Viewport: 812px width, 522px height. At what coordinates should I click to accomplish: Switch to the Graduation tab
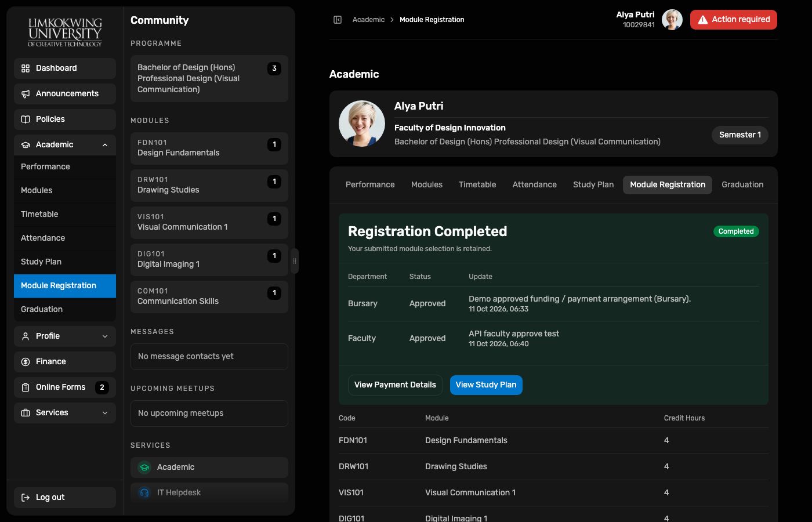[x=742, y=185]
